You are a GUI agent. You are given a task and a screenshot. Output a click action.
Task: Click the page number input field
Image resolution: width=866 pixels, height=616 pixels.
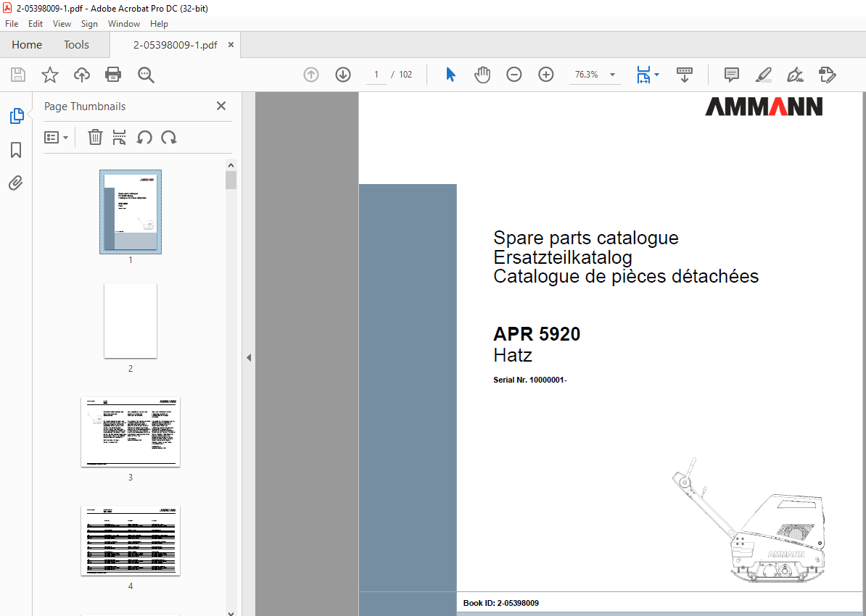point(376,75)
